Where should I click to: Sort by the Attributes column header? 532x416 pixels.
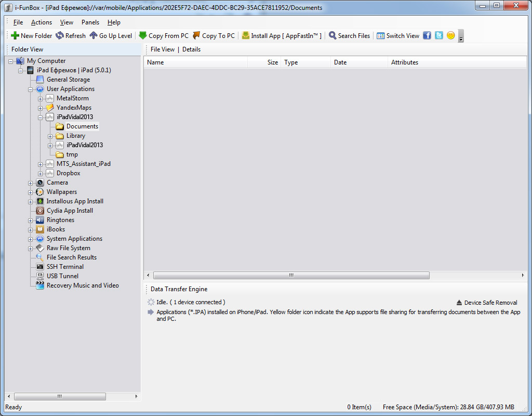point(457,62)
